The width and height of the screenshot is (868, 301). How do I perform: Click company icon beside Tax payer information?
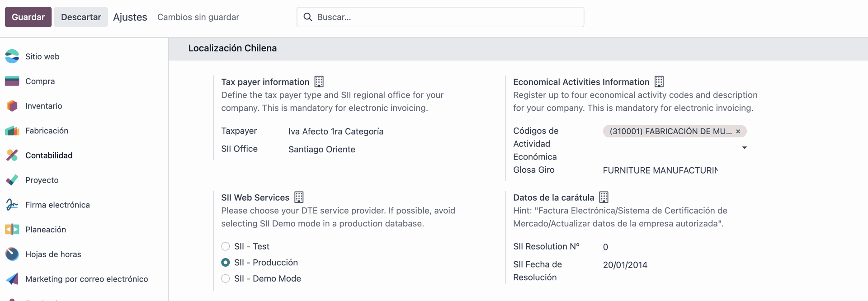[319, 81]
